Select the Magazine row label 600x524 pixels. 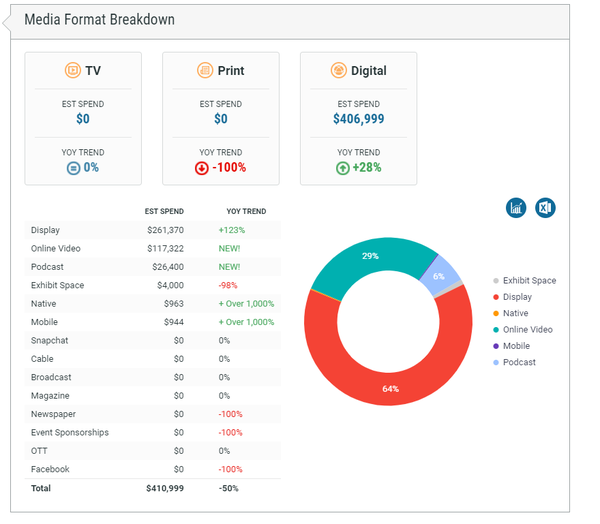coord(50,395)
